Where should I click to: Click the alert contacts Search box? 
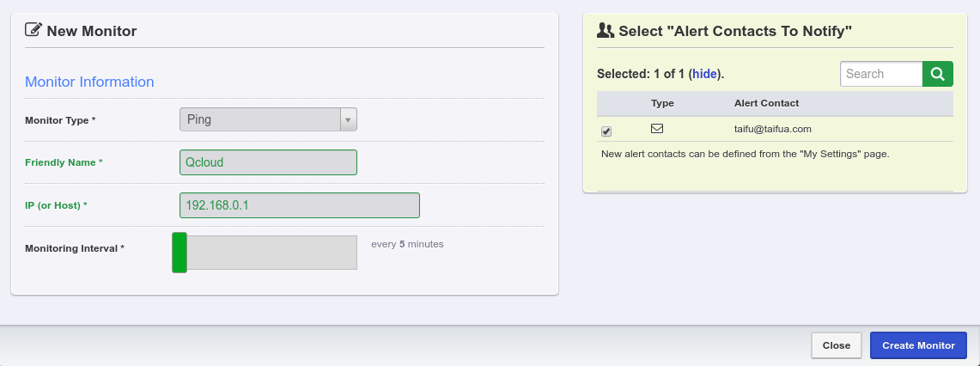881,74
